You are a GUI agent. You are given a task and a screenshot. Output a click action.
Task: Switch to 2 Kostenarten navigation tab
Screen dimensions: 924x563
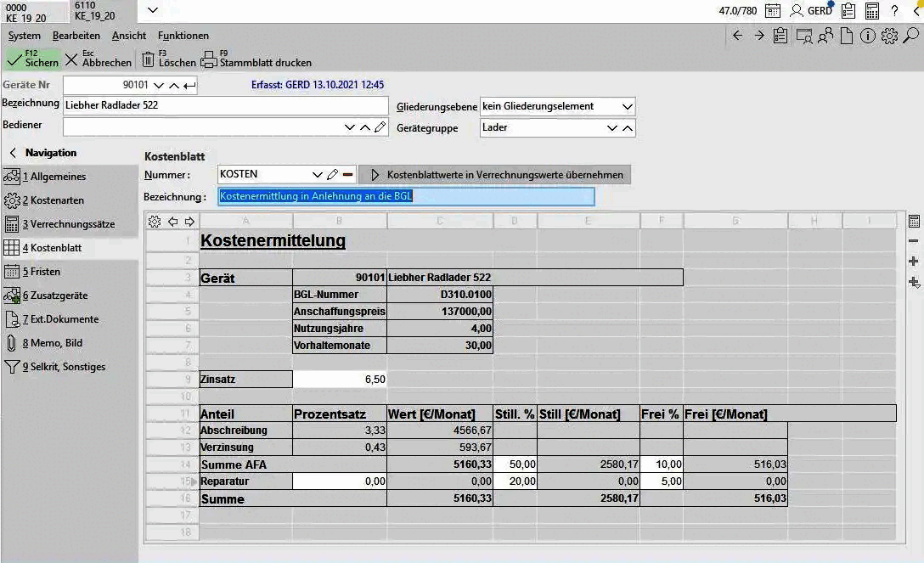[x=70, y=200]
